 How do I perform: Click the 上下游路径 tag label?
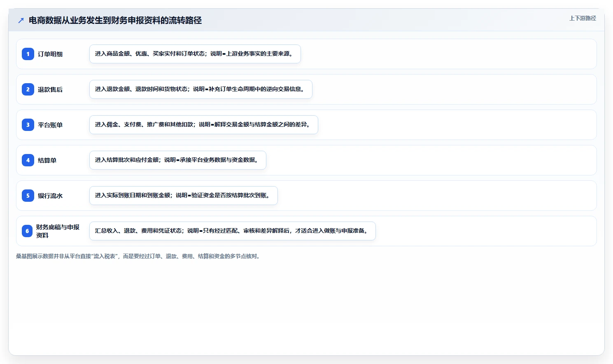(583, 18)
